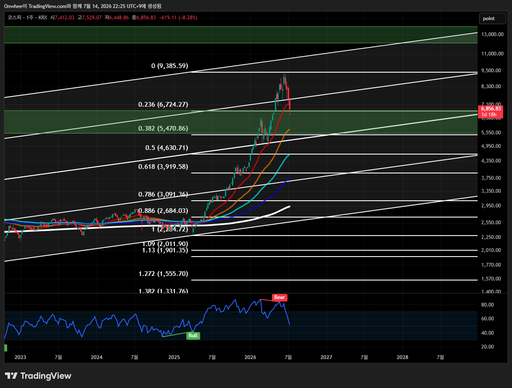The image size is (512, 388).
Task: Click the 2,250.00 price axis label
Action: 491,237
